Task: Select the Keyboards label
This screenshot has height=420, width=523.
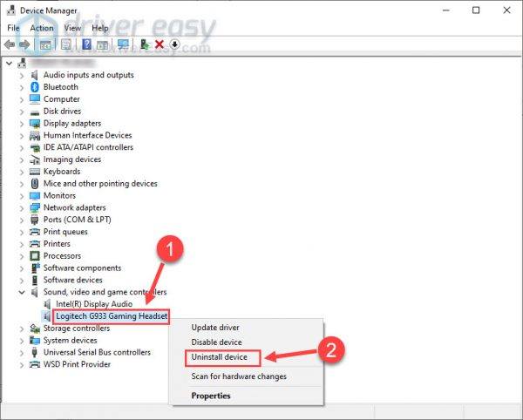Action: 62,172
